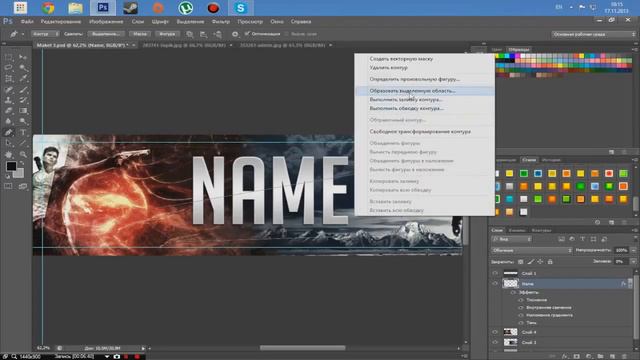This screenshot has height=360, width=640.
Task: Select the History Brush tool
Action: (x=23, y=100)
